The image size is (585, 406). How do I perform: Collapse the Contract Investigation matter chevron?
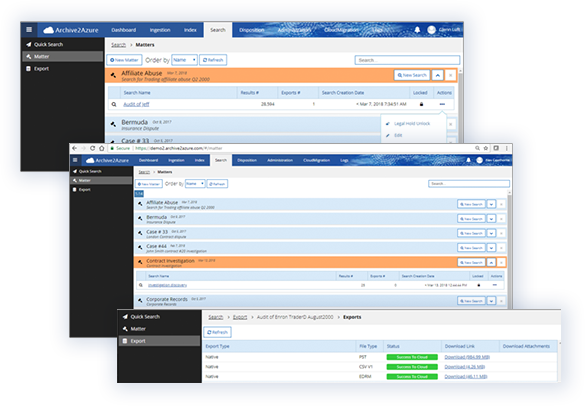click(x=491, y=263)
